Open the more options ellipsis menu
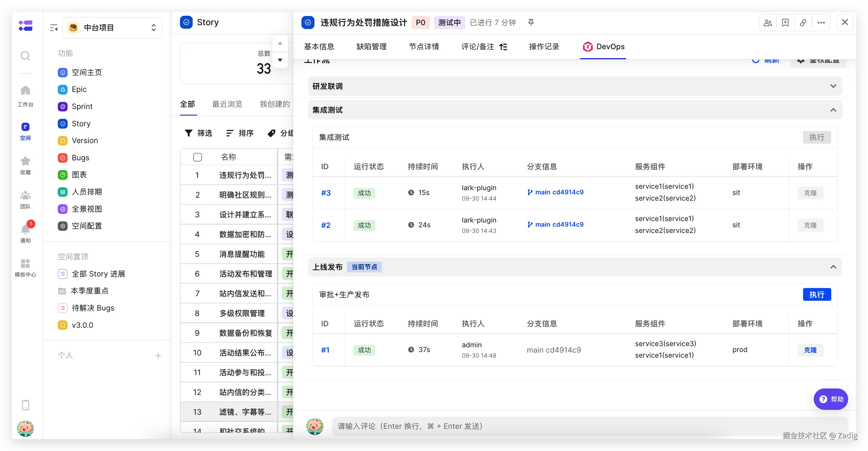 [x=821, y=23]
